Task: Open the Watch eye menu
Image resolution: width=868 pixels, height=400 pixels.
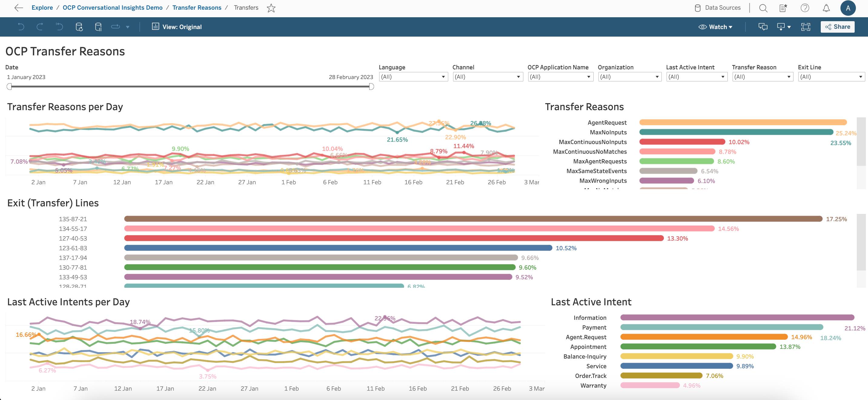Action: coord(715,27)
